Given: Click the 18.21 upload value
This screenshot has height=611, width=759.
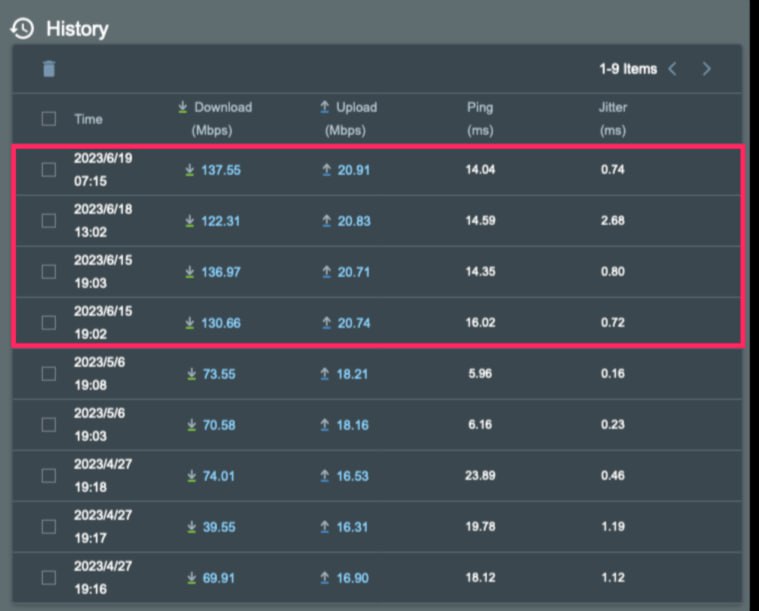Looking at the screenshot, I should point(352,374).
